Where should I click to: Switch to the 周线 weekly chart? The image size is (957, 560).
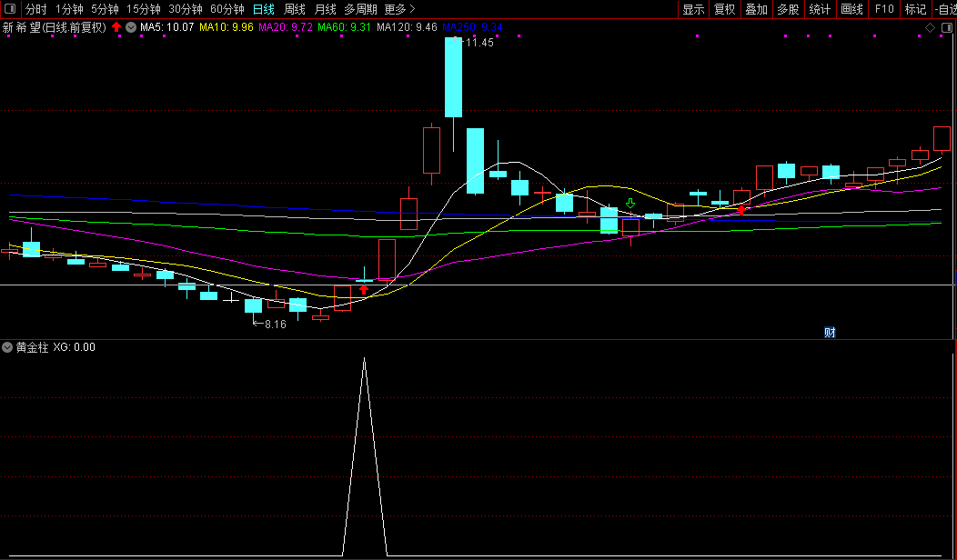coord(295,9)
